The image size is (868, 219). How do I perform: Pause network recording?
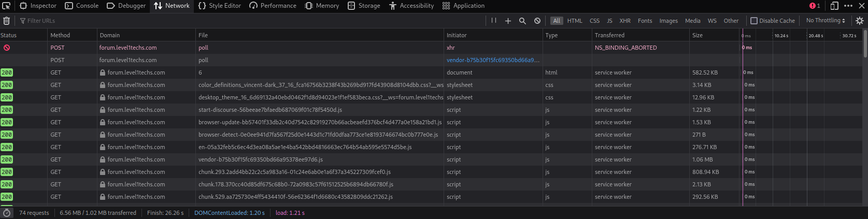click(494, 21)
